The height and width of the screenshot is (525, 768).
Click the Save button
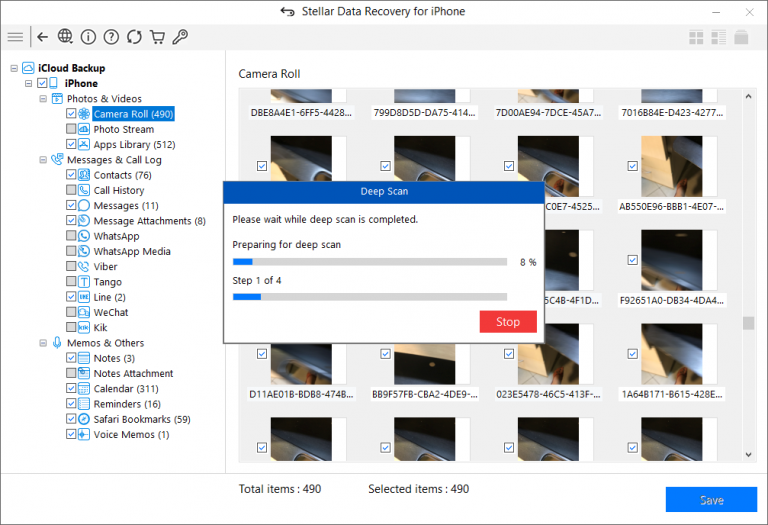711,500
